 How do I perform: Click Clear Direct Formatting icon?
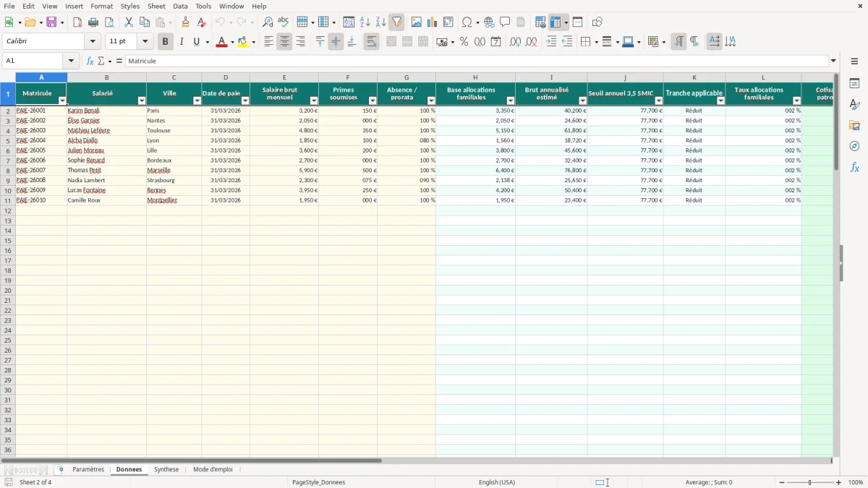tap(201, 22)
